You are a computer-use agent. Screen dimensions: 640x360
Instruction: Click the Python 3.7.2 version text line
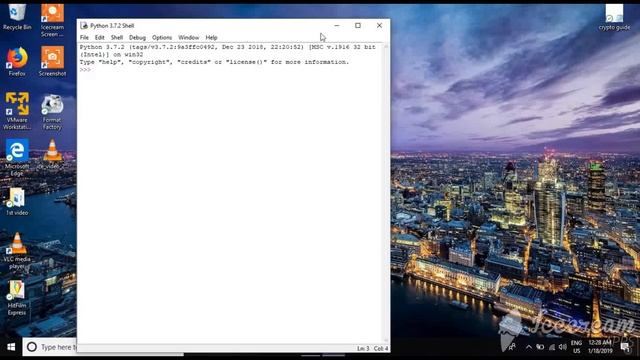click(x=227, y=51)
